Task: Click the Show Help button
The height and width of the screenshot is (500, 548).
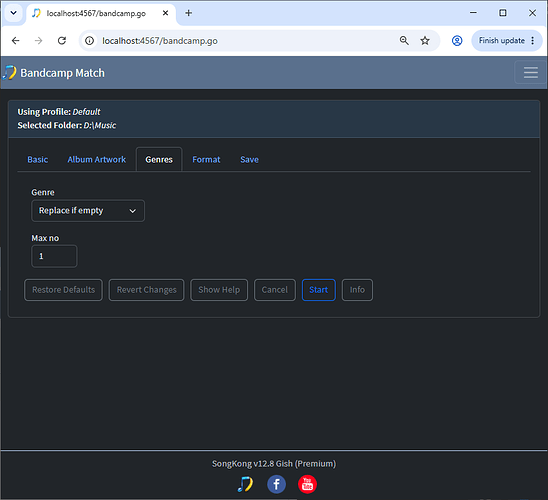Action: coord(219,290)
